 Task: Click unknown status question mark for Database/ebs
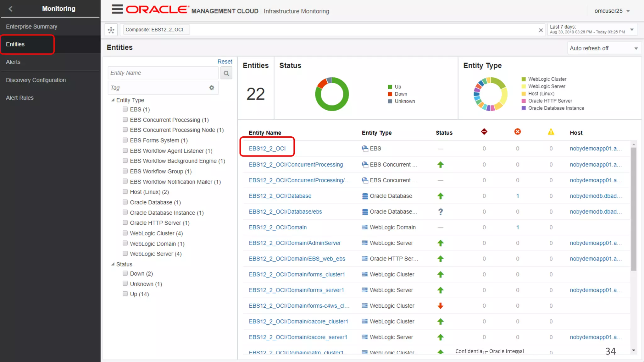(x=441, y=212)
